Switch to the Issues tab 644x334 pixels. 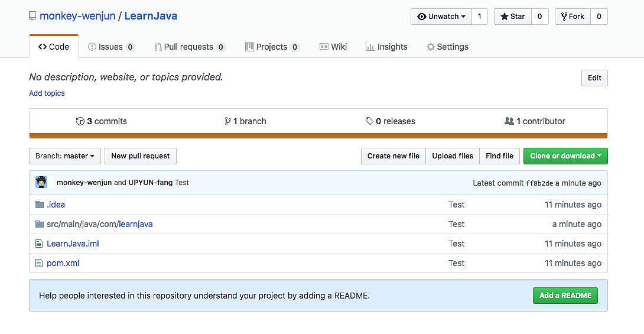[x=111, y=47]
